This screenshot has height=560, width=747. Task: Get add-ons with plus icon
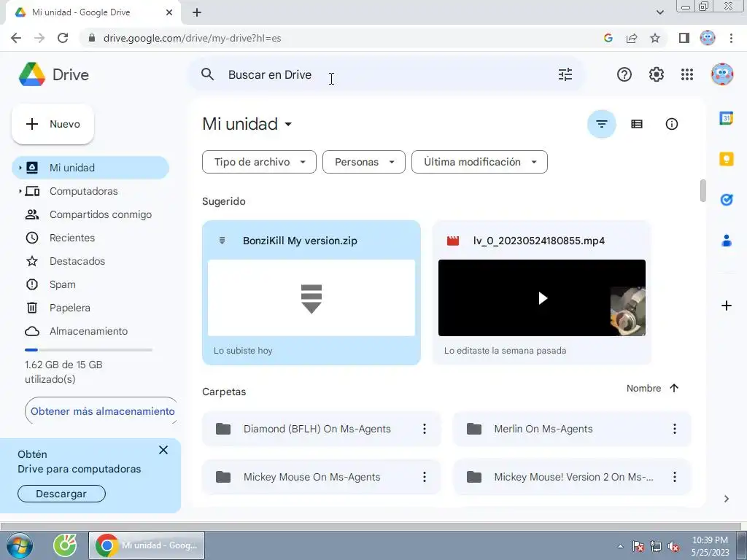point(726,306)
